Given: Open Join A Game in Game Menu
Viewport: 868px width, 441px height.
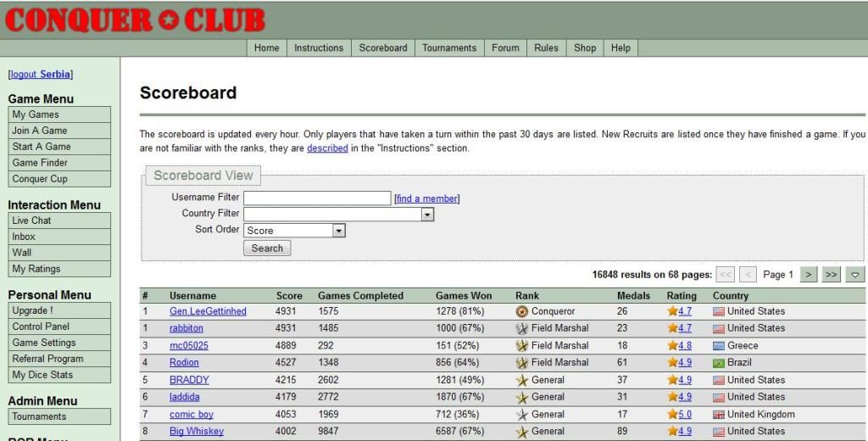Looking at the screenshot, I should pos(59,131).
